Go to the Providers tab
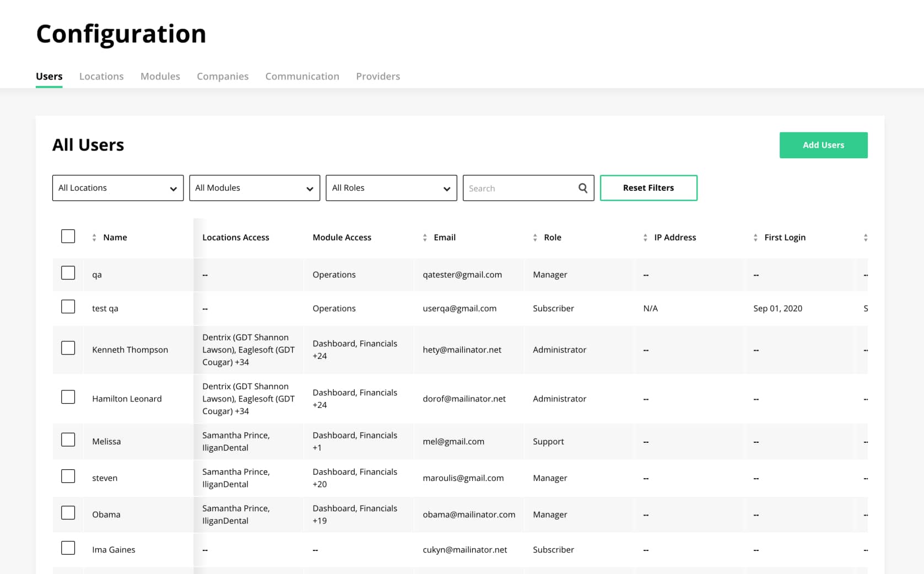Screen dimensions: 924x574 click(x=378, y=76)
